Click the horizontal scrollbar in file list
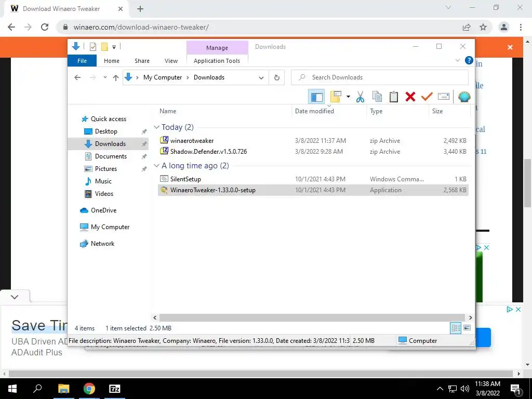Image resolution: width=532 pixels, height=399 pixels. 312,317
